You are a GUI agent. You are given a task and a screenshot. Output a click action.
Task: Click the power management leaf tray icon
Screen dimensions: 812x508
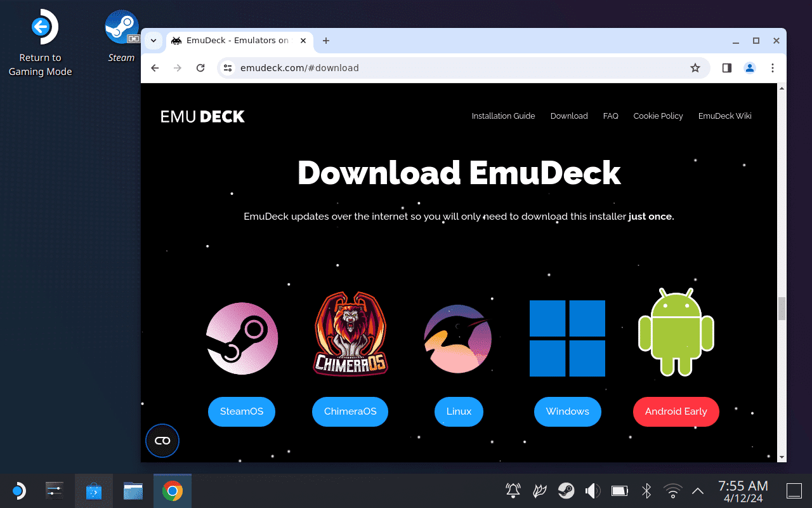click(x=540, y=490)
